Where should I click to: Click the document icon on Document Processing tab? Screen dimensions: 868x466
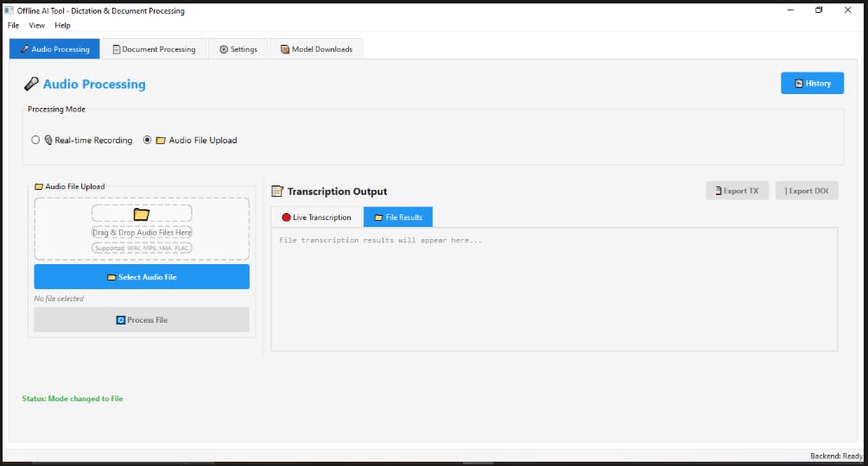(x=117, y=49)
